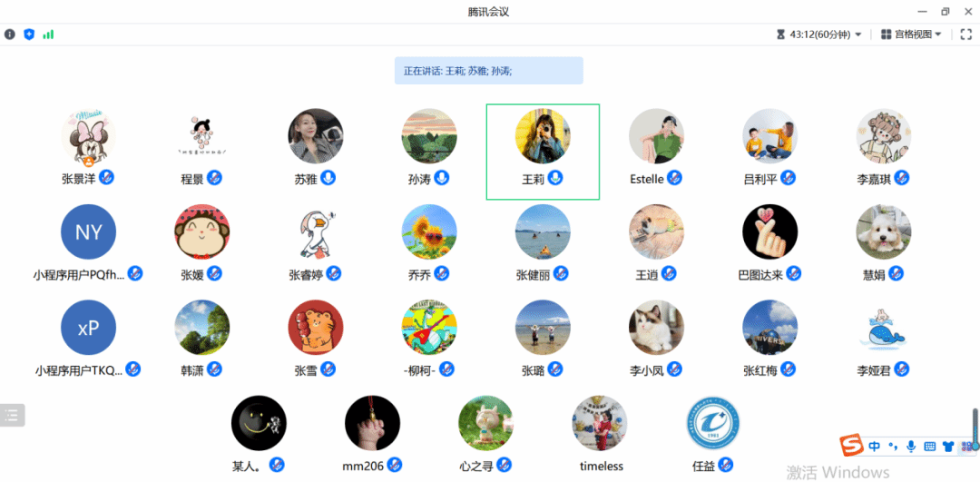The image size is (980, 482).
Task: Select Estelle's avatar
Action: [x=656, y=136]
